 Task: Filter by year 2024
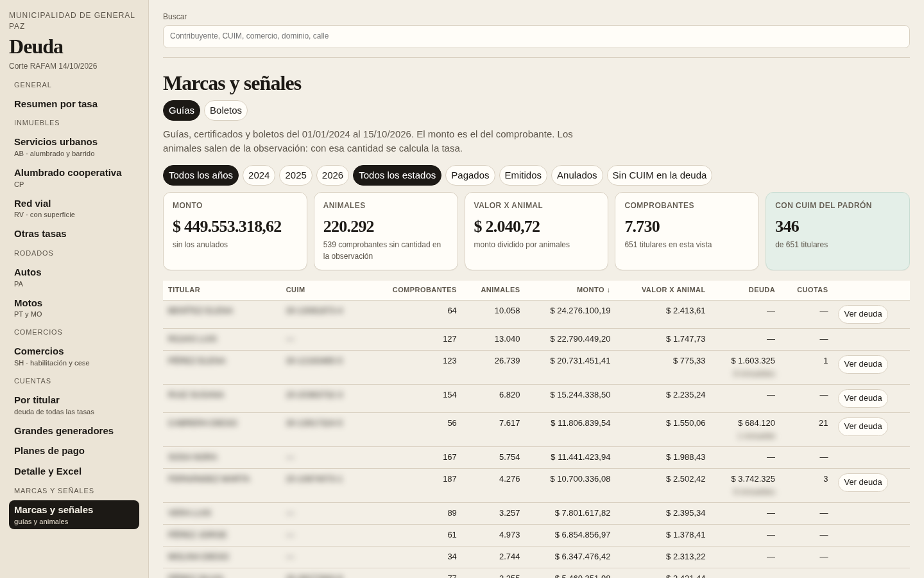coord(259,175)
